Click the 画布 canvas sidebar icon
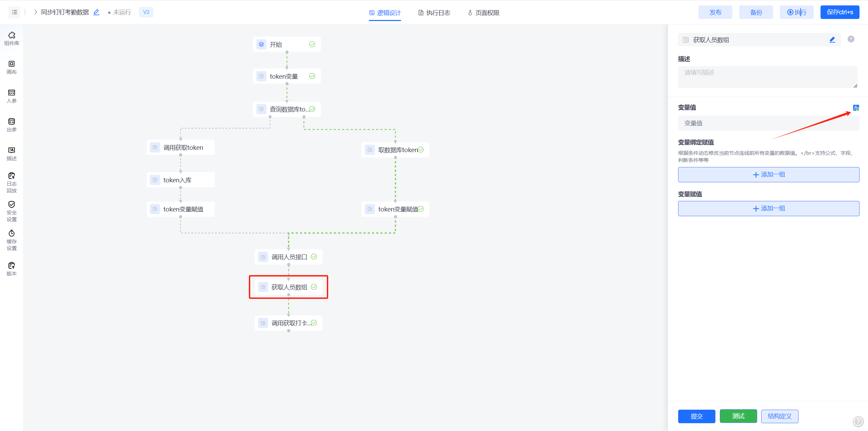 coord(12,67)
